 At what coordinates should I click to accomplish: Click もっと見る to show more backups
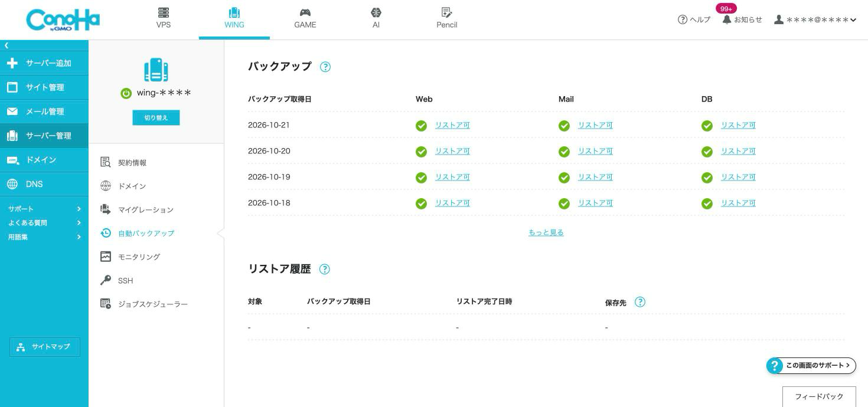(x=546, y=232)
